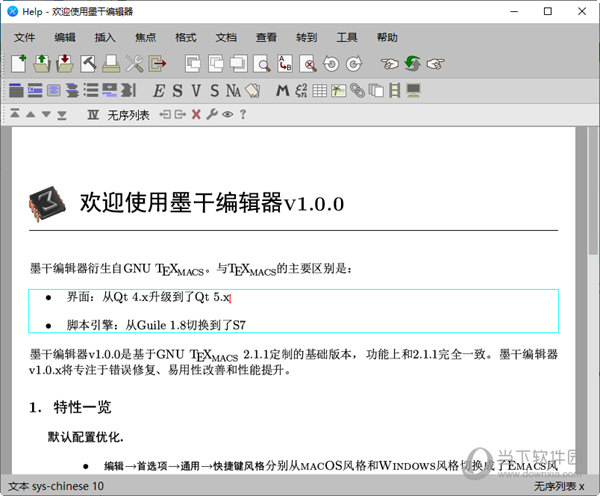This screenshot has height=496, width=600.
Task: Insert a table using the grid icon
Action: (x=320, y=91)
